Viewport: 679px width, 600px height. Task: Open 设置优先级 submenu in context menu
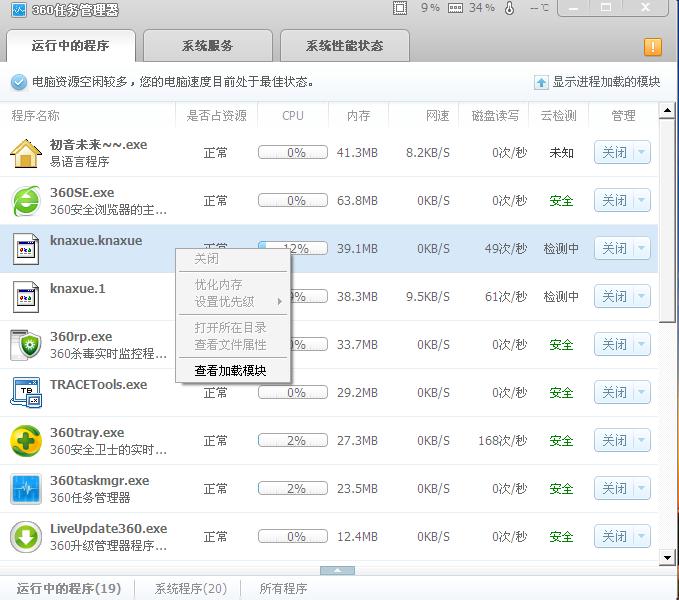[x=233, y=302]
